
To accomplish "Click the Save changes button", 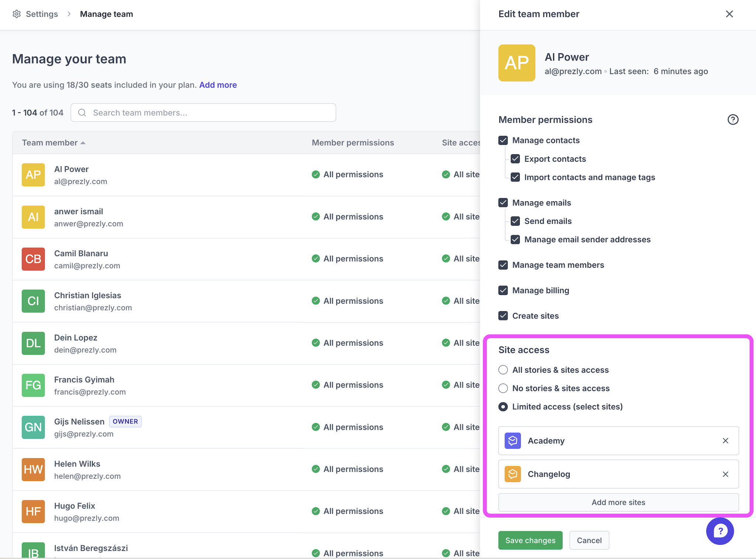I will coord(530,541).
